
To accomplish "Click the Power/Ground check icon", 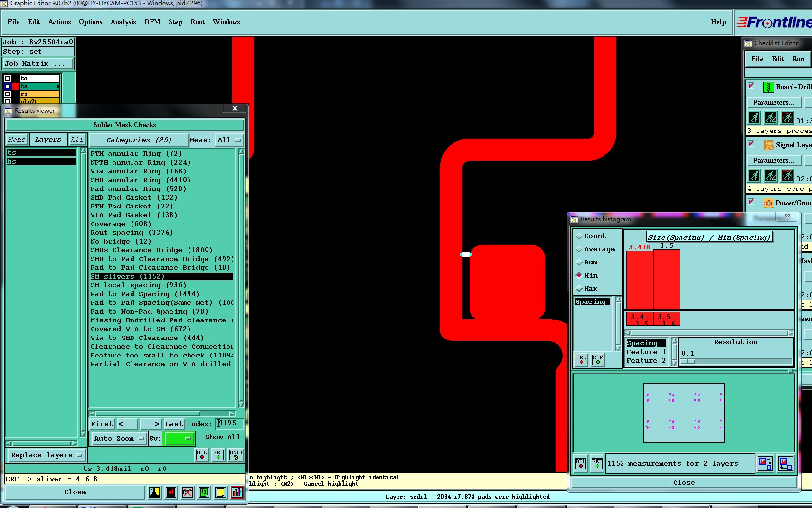I will point(768,203).
